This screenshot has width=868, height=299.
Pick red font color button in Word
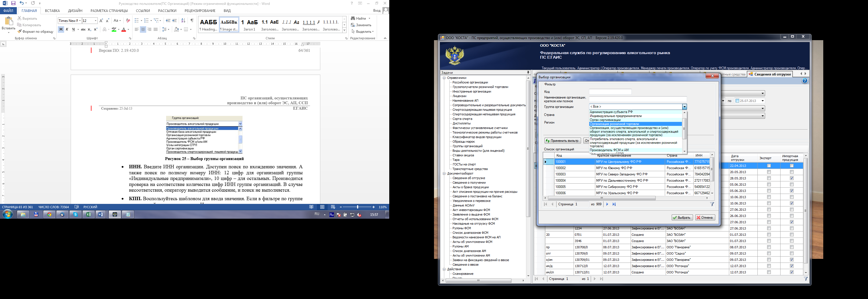pyautogui.click(x=124, y=30)
